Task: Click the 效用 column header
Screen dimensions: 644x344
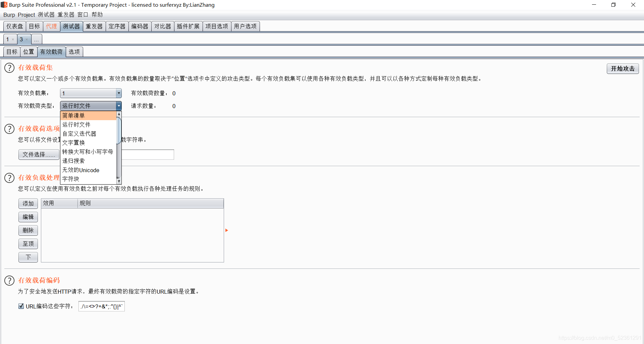Action: pyautogui.click(x=59, y=203)
